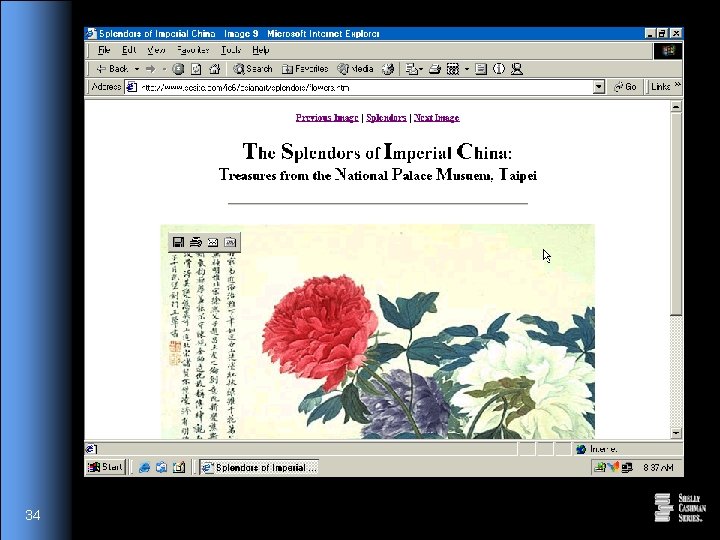Click the first system tray icon
The width and height of the screenshot is (720, 540).
pyautogui.click(x=599, y=467)
